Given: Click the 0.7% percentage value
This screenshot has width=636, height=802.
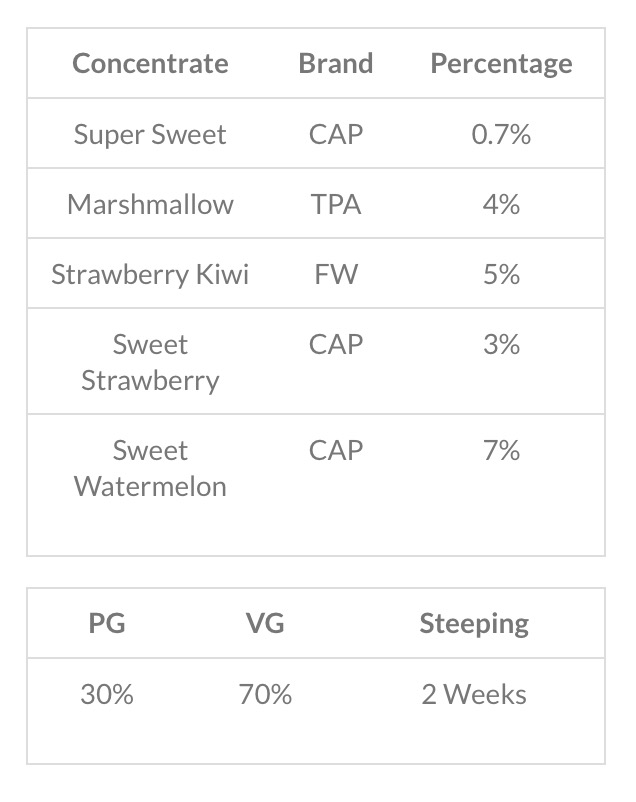Looking at the screenshot, I should (501, 134).
